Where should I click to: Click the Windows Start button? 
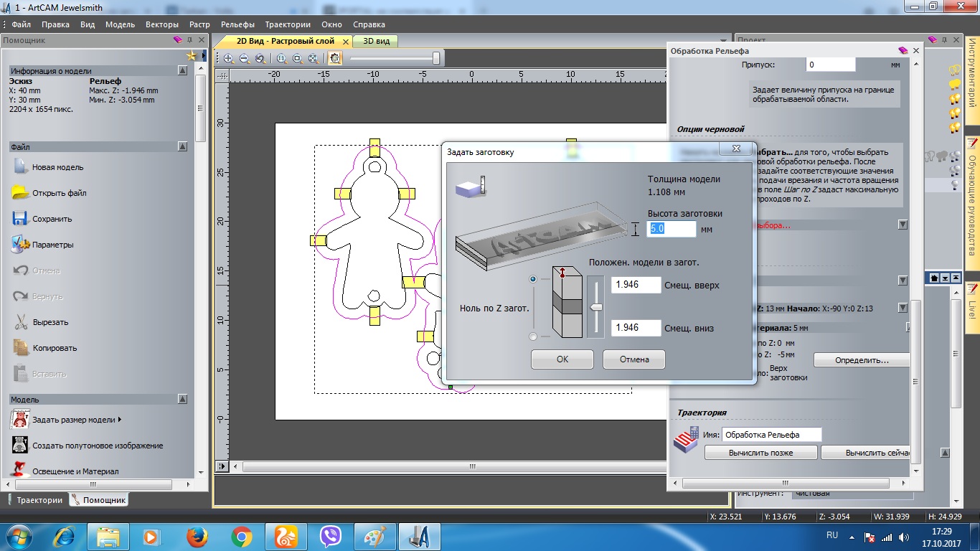coord(19,536)
